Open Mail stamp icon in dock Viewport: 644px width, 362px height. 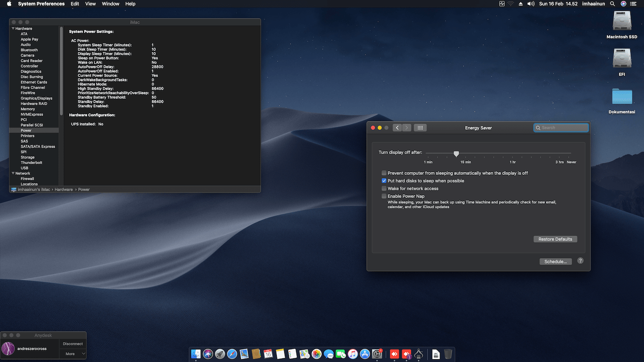coord(244,354)
